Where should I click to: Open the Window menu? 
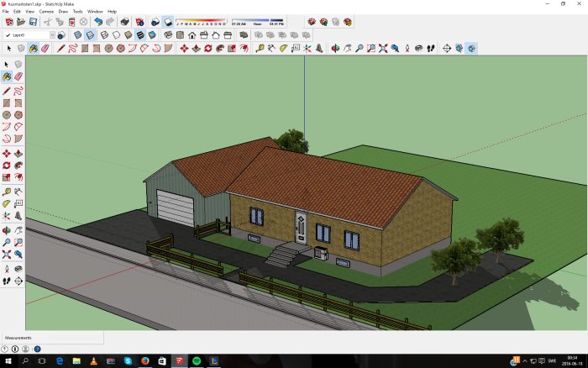pos(95,12)
